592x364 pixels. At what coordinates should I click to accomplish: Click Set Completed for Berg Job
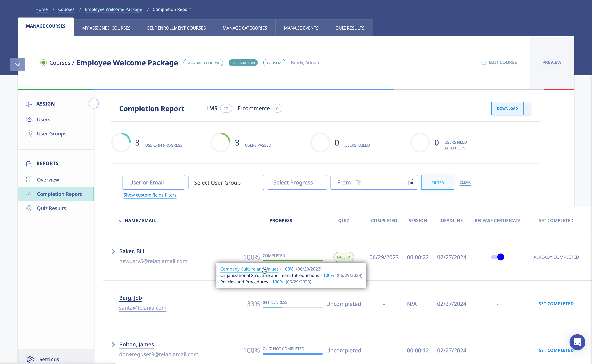(556, 304)
